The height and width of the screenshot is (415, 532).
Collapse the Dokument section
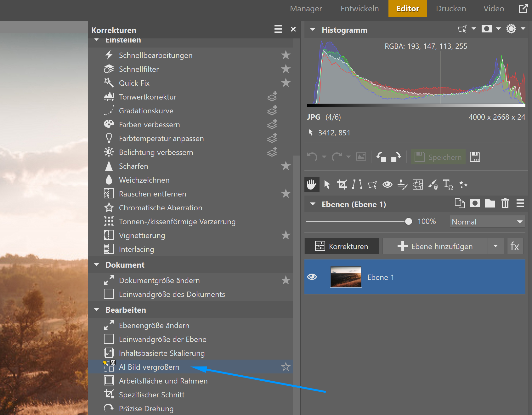[97, 265]
